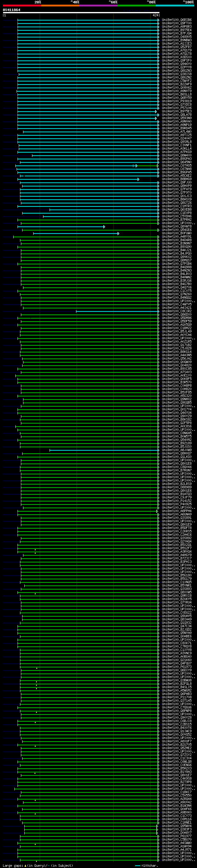Click UniRef100_B7RUN7 label
Viewport: 197px width, 868px height.
click(177, 470)
